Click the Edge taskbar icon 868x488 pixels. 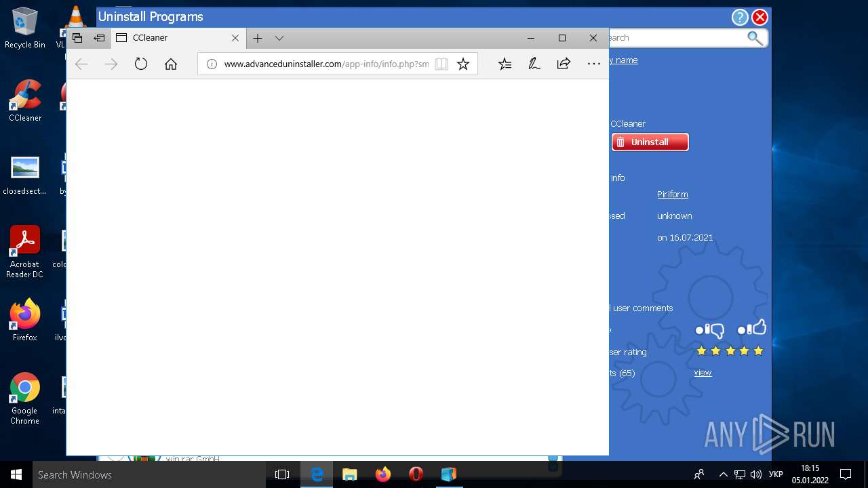[x=317, y=474]
